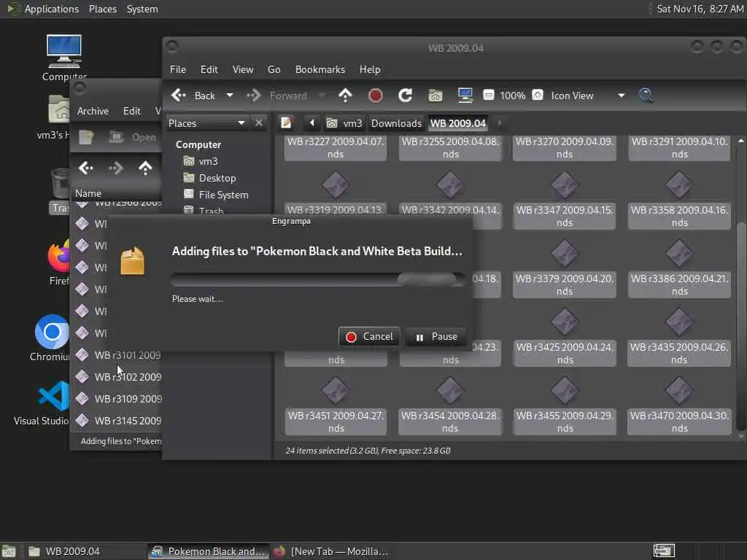This screenshot has width=747, height=560.
Task: Select Desktop in Places sidebar
Action: (210, 178)
